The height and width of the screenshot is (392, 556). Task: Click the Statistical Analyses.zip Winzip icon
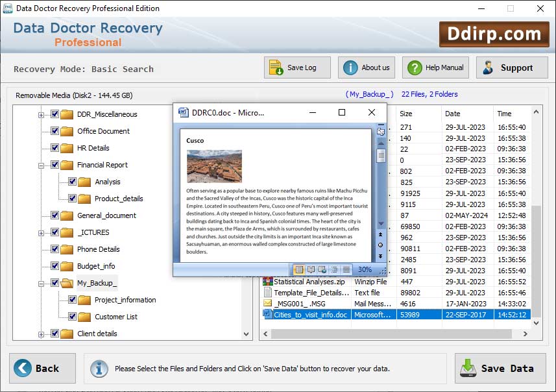click(268, 281)
